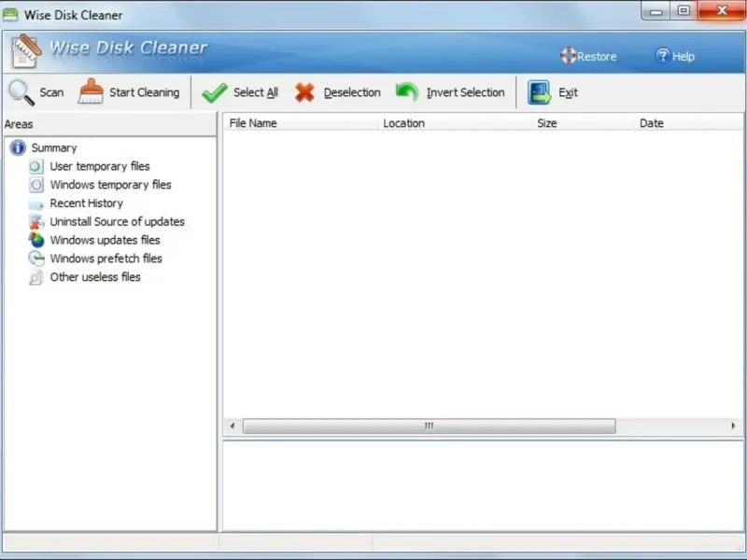Sort by the Date column header
747x560 pixels.
pyautogui.click(x=689, y=123)
